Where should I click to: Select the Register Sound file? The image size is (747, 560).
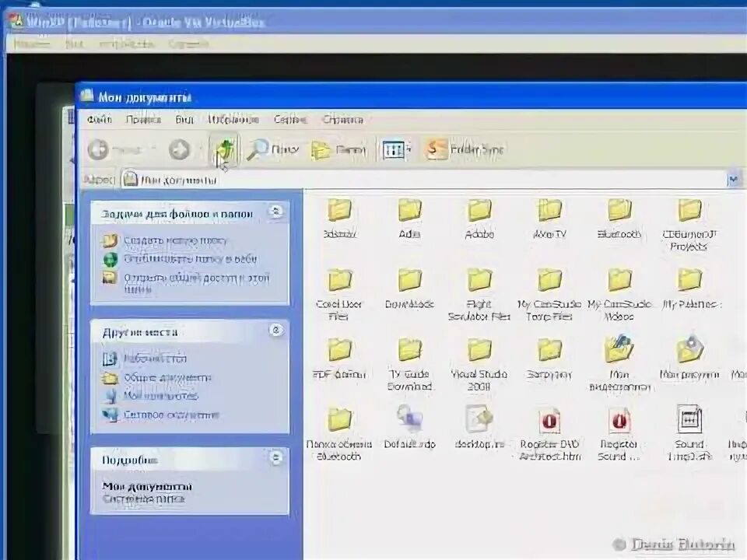pos(618,434)
